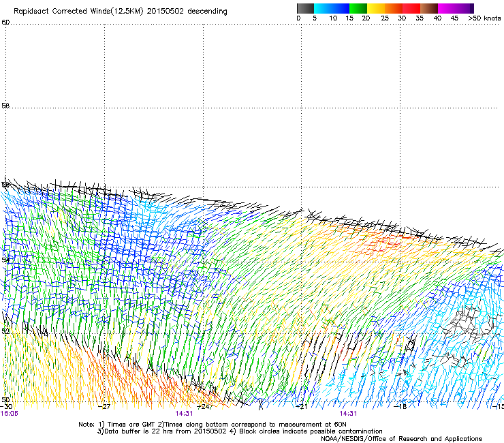Select the longitude label '-24'
The image size is (504, 443).
203,407
